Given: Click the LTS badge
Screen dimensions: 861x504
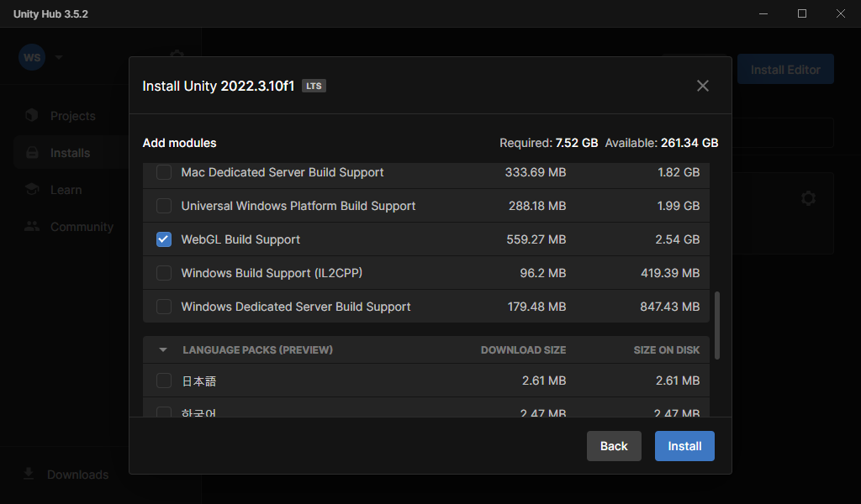Looking at the screenshot, I should click(x=314, y=86).
